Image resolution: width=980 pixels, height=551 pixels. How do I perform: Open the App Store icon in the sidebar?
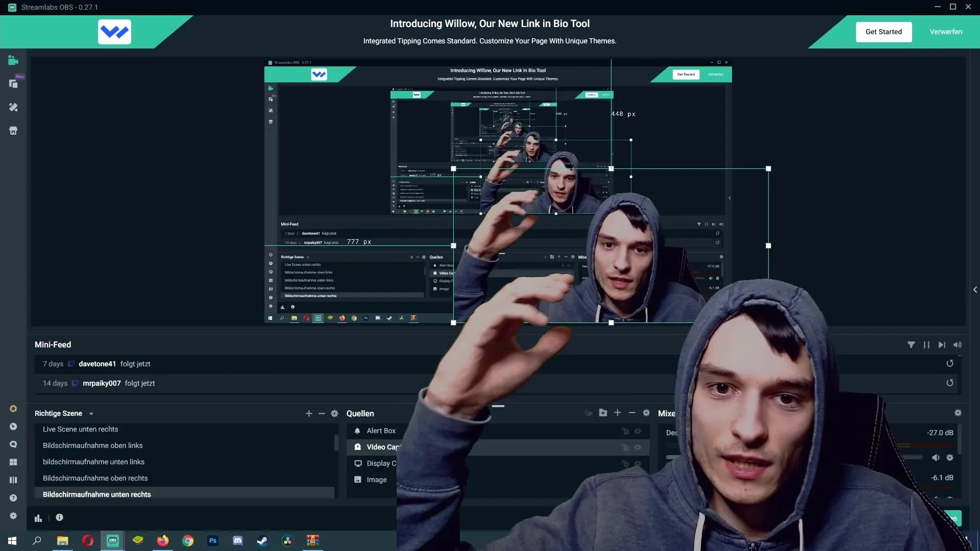pyautogui.click(x=13, y=131)
